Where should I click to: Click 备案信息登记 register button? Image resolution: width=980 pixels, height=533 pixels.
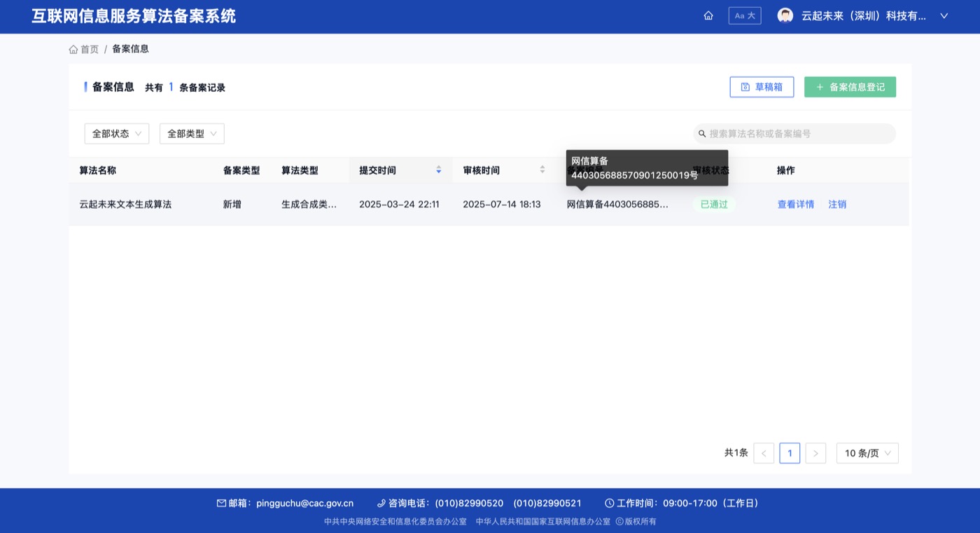[850, 87]
